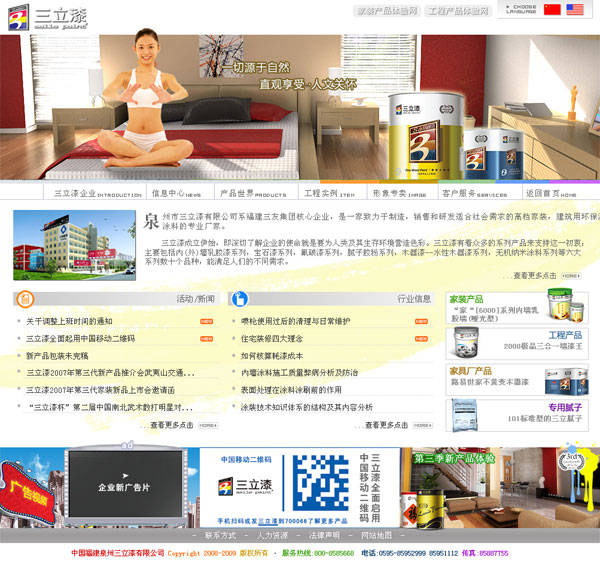Image resolution: width=600 pixels, height=561 pixels.
Task: Open the 信息中心 News menu item
Action: [x=176, y=193]
